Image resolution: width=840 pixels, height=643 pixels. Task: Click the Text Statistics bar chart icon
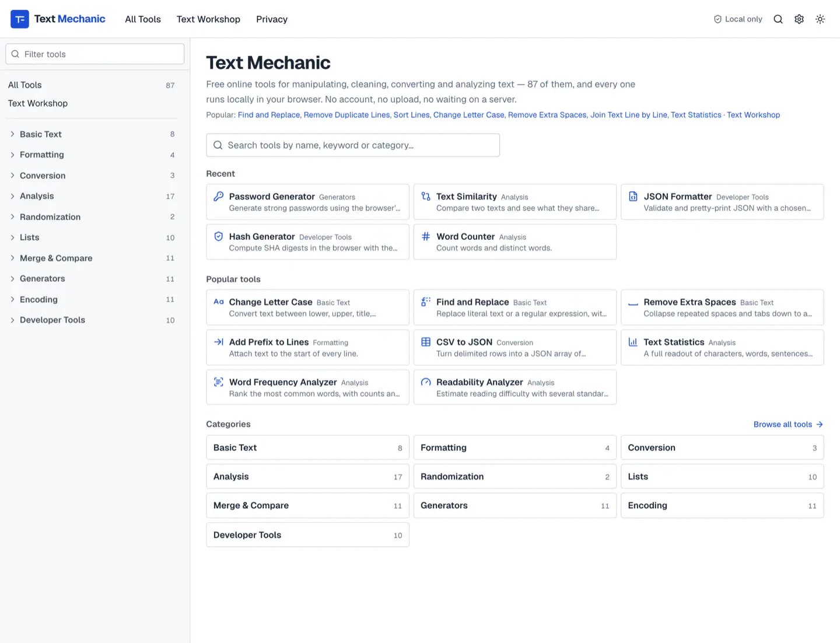click(633, 342)
